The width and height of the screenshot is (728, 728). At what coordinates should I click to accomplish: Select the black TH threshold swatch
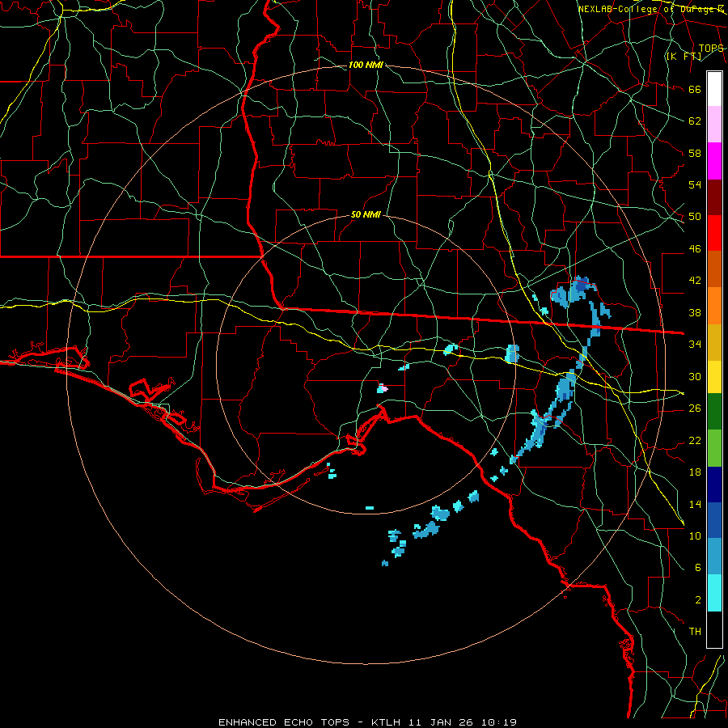(x=714, y=629)
